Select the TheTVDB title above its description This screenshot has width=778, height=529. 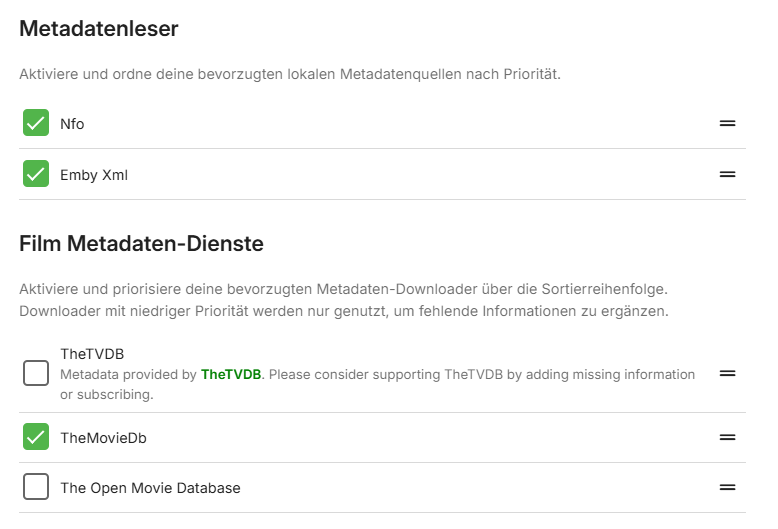click(92, 354)
